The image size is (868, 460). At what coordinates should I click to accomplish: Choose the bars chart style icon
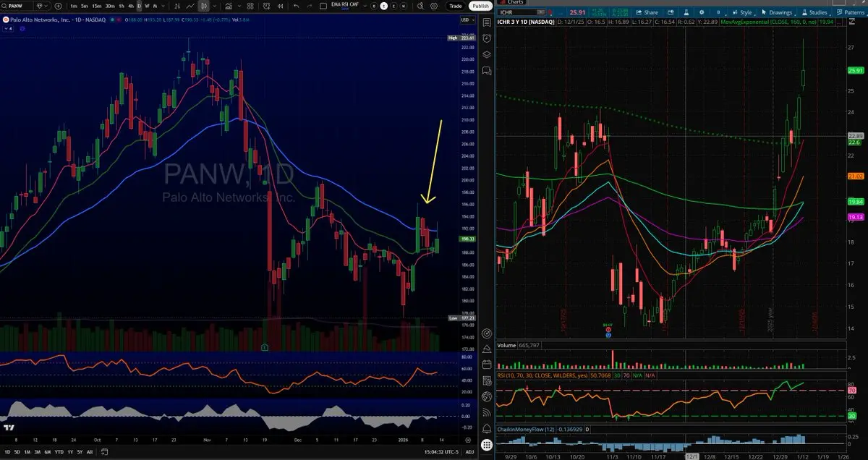pyautogui.click(x=177, y=6)
